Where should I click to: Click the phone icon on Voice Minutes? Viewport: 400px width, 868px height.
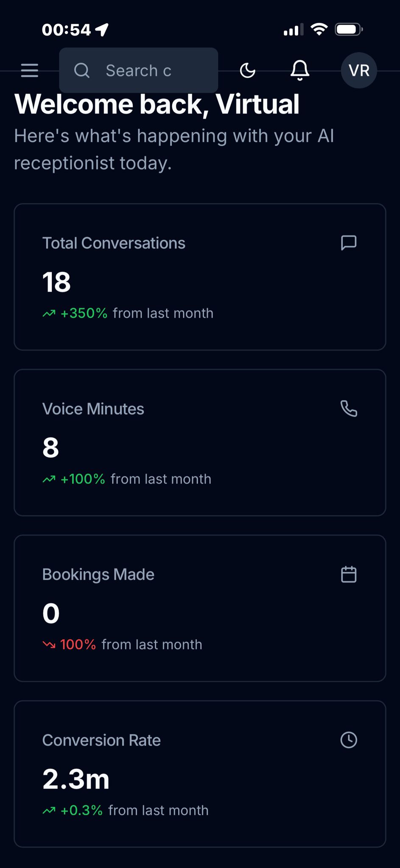(x=349, y=409)
